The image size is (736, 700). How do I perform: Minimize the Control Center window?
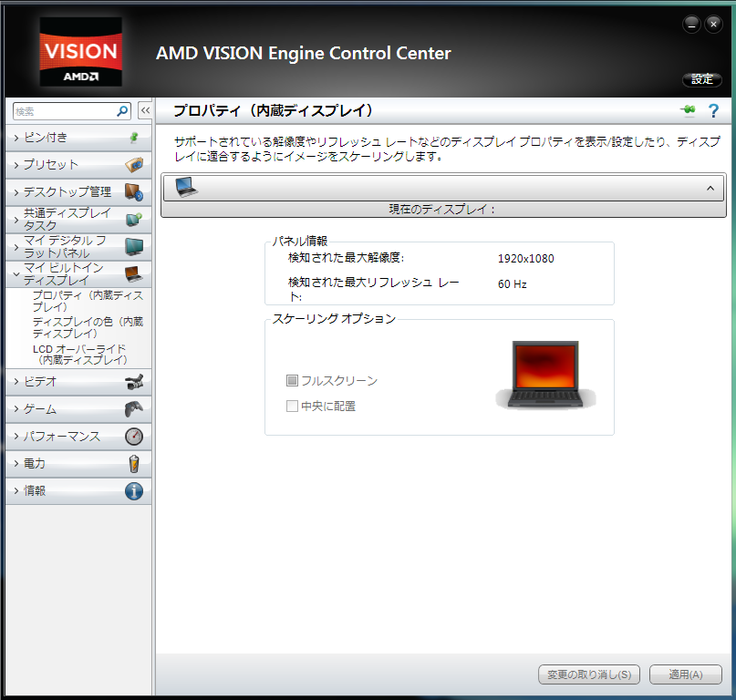point(691,25)
